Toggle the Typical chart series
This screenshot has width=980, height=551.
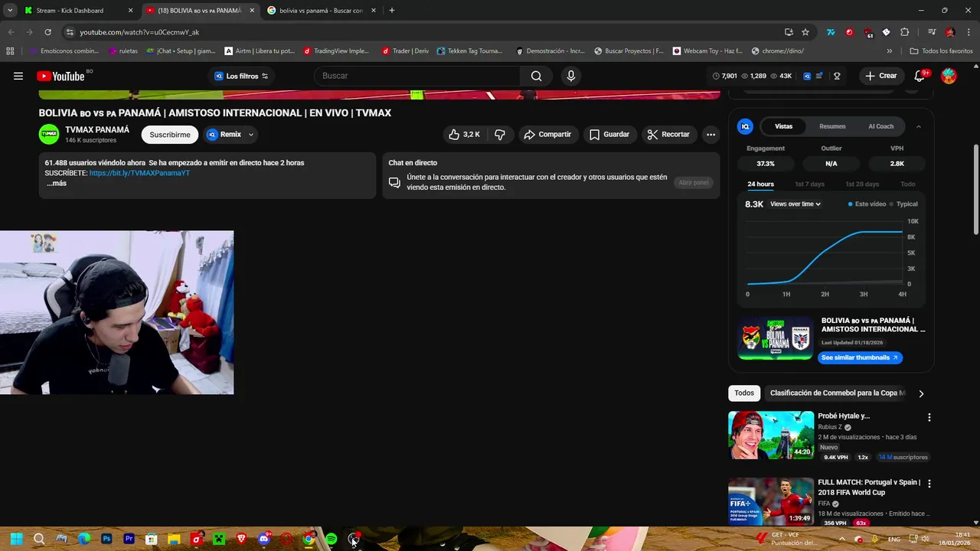point(904,204)
